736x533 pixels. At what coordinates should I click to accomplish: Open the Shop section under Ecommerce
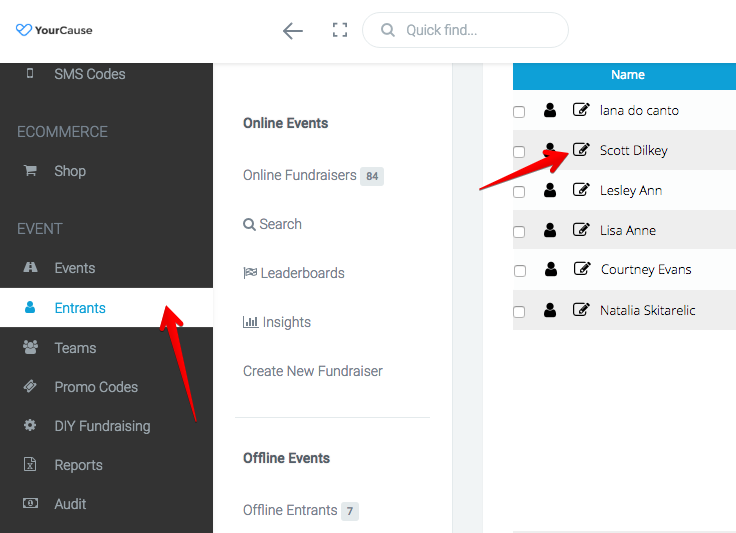pos(70,171)
